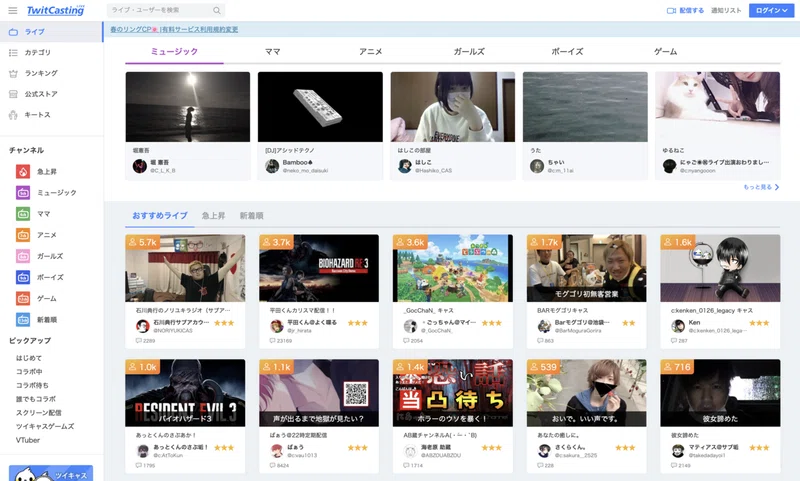Open 誰でもコラボ pickup link

pyautogui.click(x=36, y=399)
